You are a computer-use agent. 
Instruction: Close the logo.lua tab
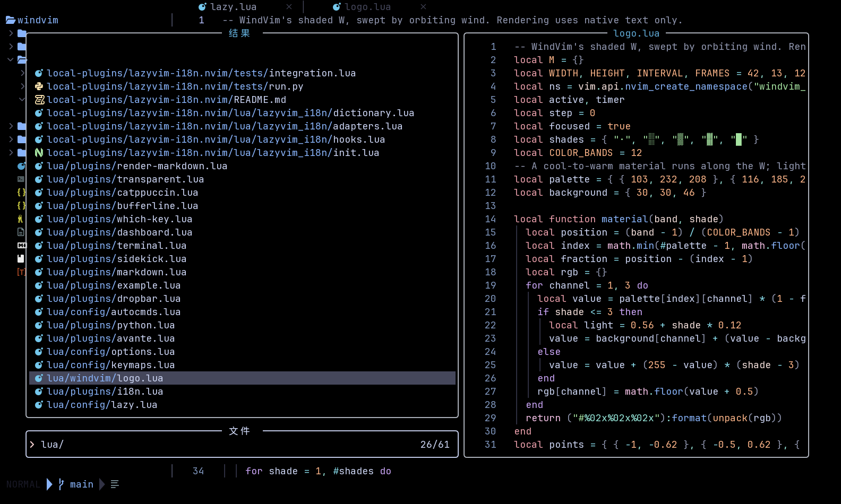point(423,7)
